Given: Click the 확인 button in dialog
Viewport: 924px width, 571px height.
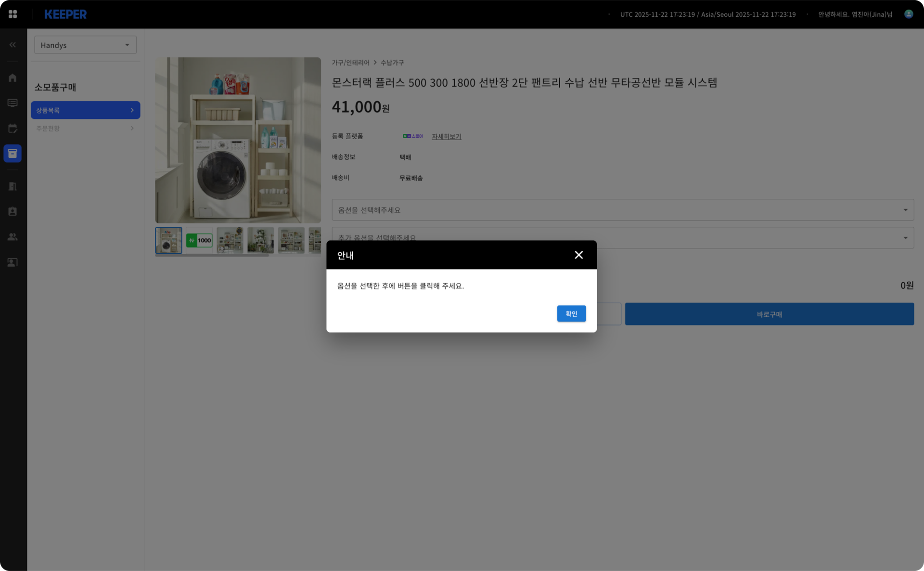Looking at the screenshot, I should click(x=571, y=314).
